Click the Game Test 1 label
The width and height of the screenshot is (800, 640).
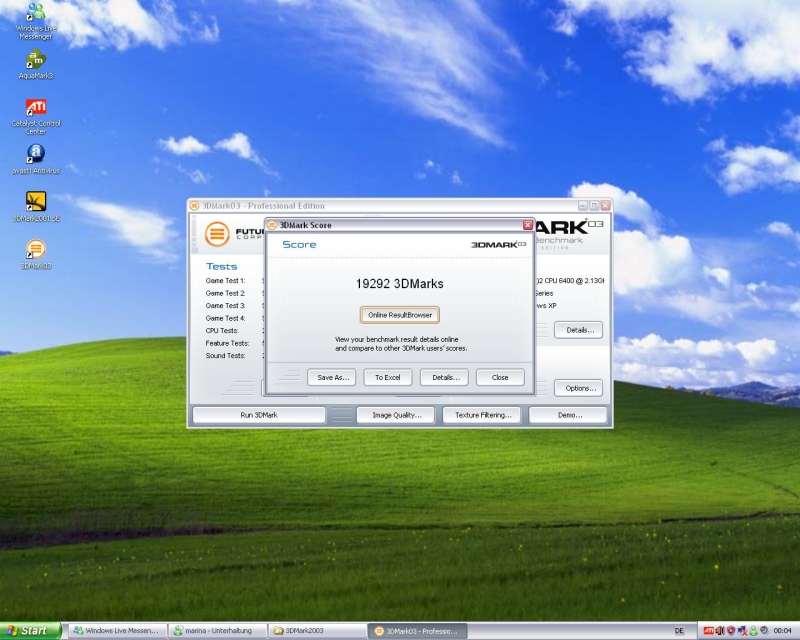[x=225, y=281]
